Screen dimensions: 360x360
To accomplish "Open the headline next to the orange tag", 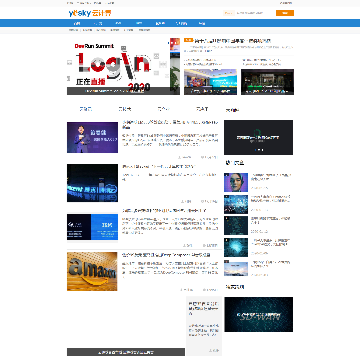I will [x=232, y=41].
